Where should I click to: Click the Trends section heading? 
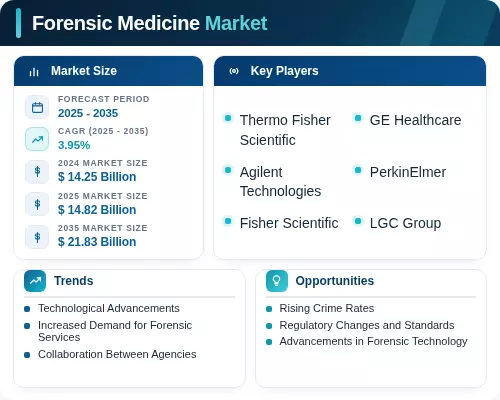74,281
